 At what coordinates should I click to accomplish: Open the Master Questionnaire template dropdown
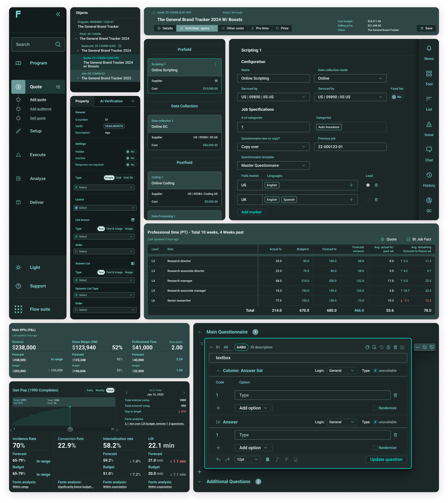pos(273,165)
